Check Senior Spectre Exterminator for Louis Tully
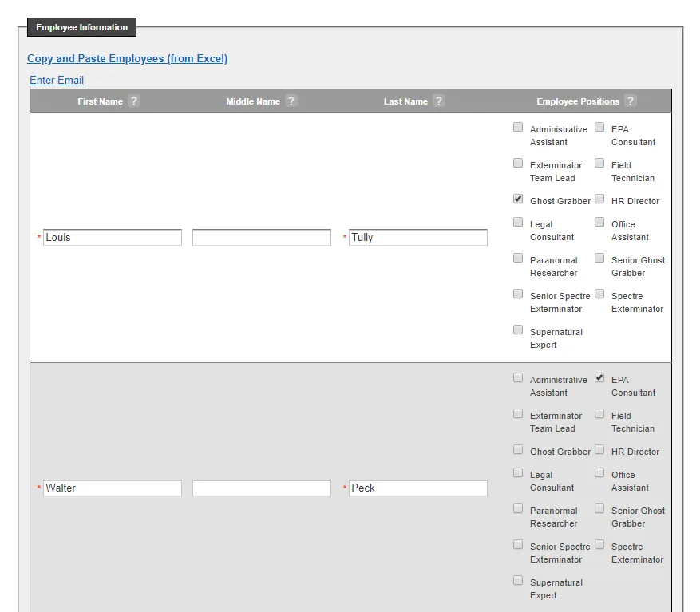 pyautogui.click(x=518, y=294)
